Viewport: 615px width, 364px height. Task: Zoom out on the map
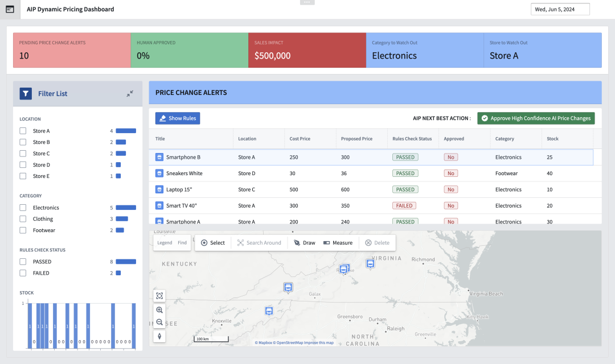pyautogui.click(x=159, y=322)
